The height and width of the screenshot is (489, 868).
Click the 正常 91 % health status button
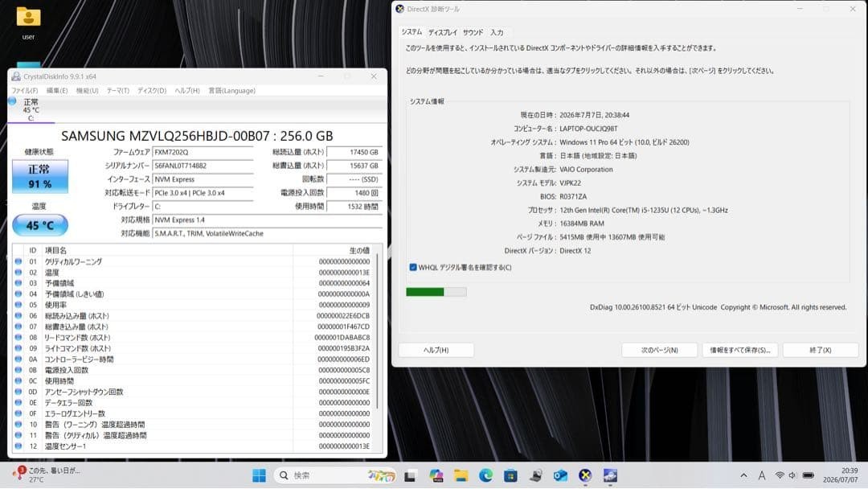40,177
